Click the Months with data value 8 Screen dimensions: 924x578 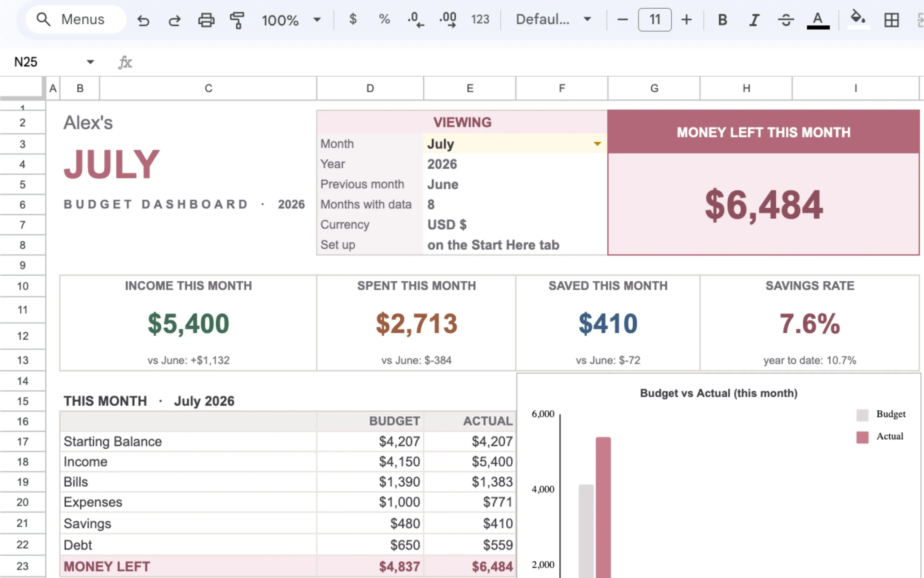pos(431,204)
